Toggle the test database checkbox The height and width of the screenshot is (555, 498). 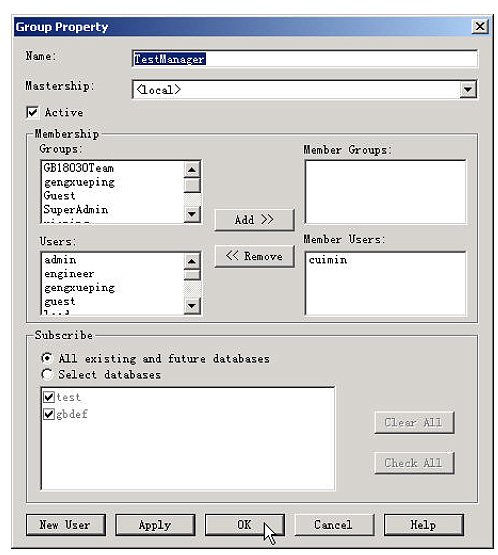tap(48, 397)
